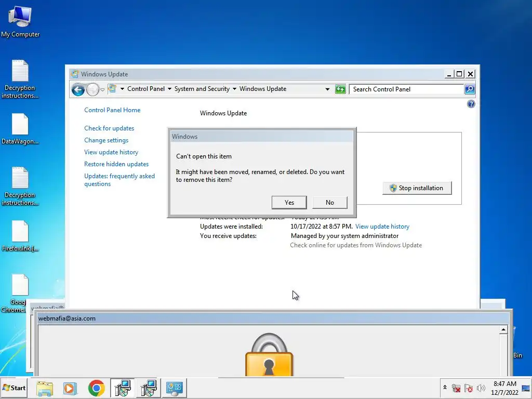The height and width of the screenshot is (399, 532).
Task: Open the help question mark icon
Action: 471,104
